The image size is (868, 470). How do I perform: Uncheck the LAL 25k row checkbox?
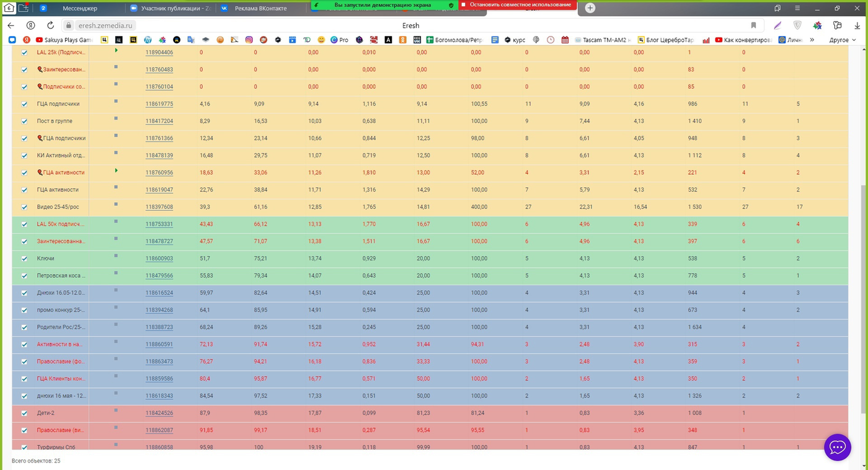click(x=24, y=53)
